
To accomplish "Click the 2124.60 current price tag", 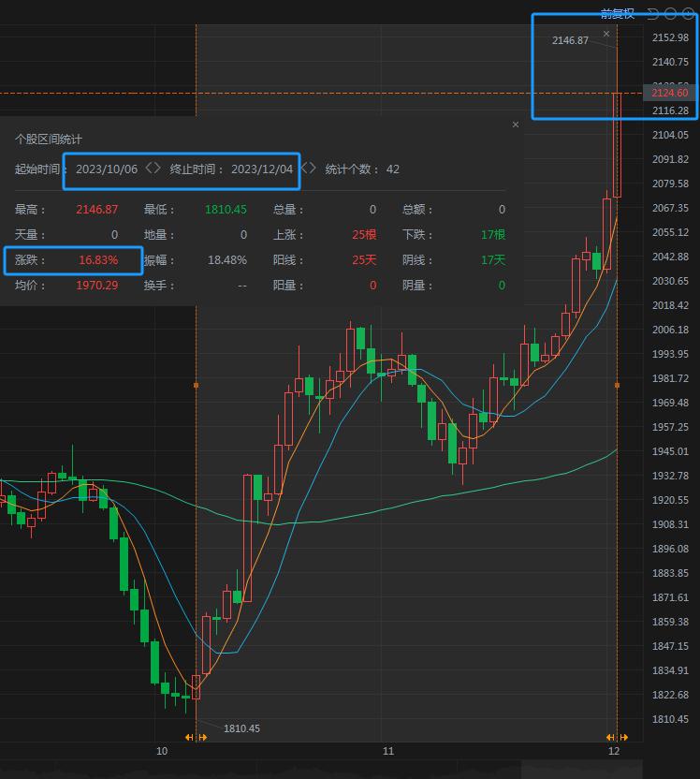I will (x=670, y=93).
